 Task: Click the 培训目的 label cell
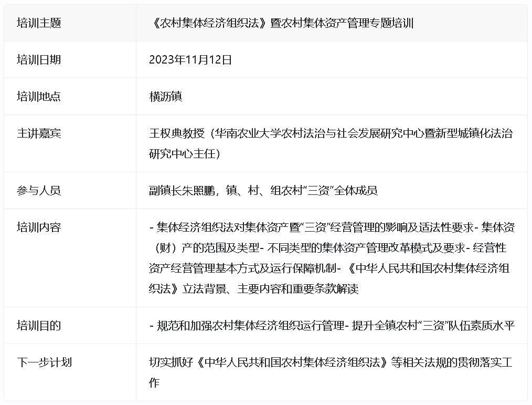(x=39, y=326)
